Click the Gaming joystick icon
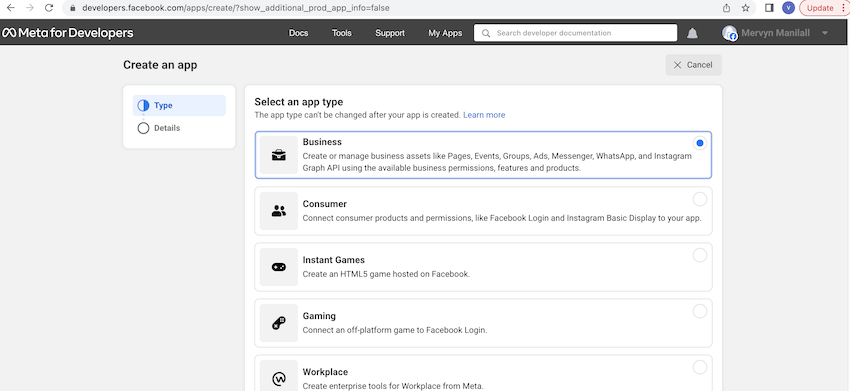Viewport: 850px width, 391px height. (x=279, y=323)
